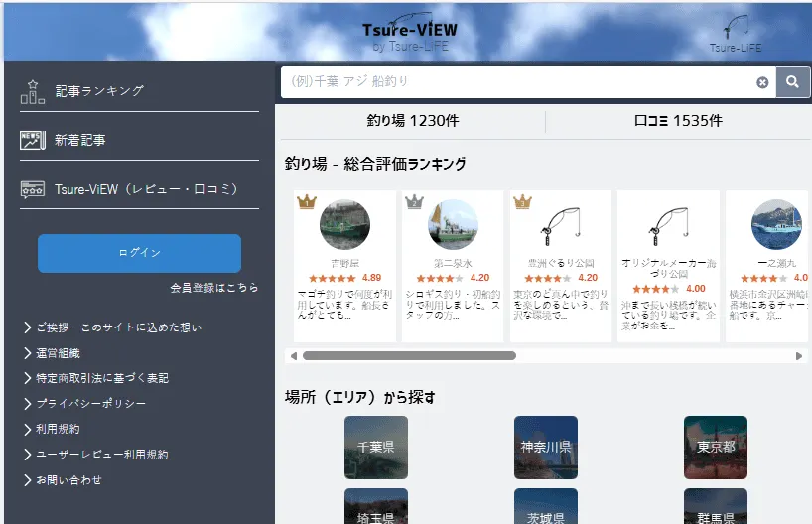Open Tsure-LiFE logo in header
Image resolution: width=812 pixels, height=524 pixels.
click(x=736, y=34)
